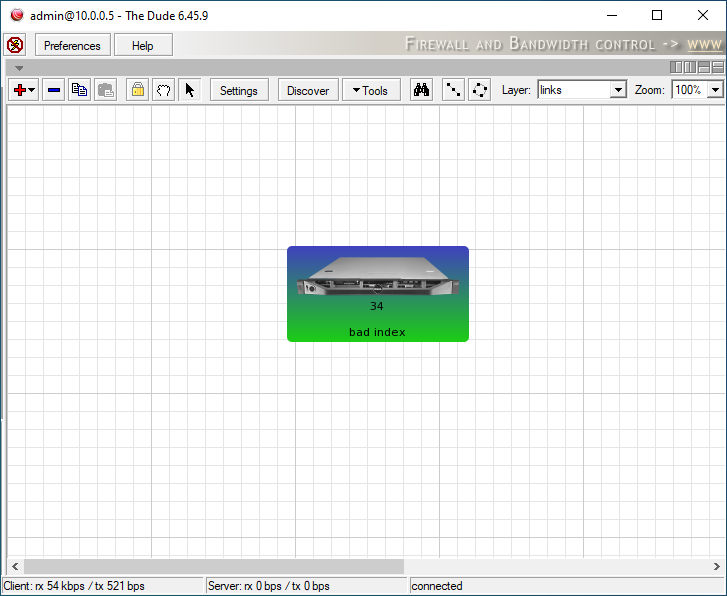Choose the second pane layout icon
The height and width of the screenshot is (596, 727).
pyautogui.click(x=690, y=67)
